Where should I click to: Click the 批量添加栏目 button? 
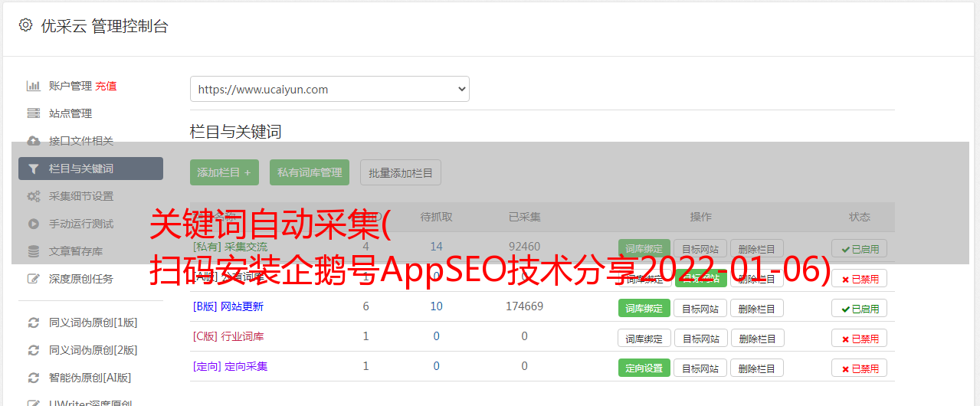pyautogui.click(x=401, y=172)
